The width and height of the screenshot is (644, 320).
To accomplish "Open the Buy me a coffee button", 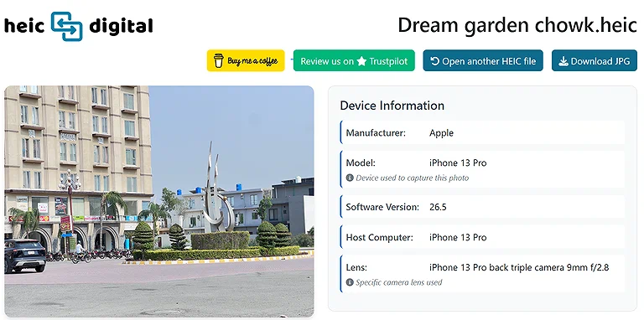I will click(246, 60).
